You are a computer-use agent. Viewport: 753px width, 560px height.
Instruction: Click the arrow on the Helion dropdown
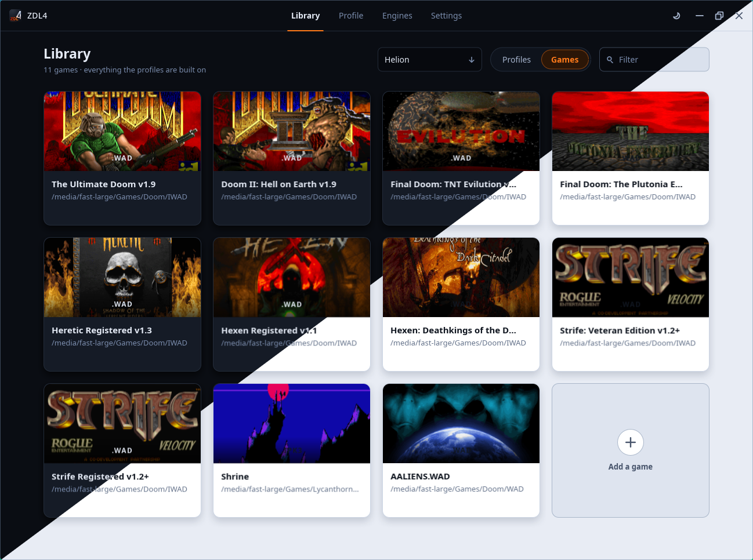472,60
